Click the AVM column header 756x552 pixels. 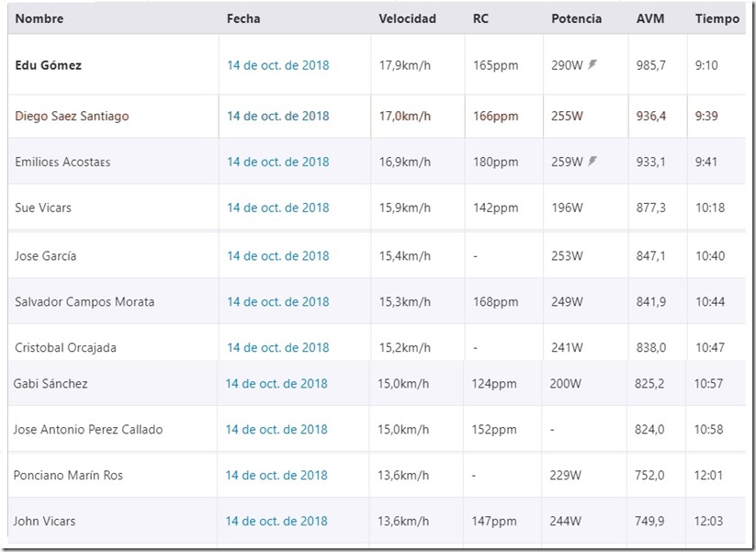pyautogui.click(x=650, y=18)
